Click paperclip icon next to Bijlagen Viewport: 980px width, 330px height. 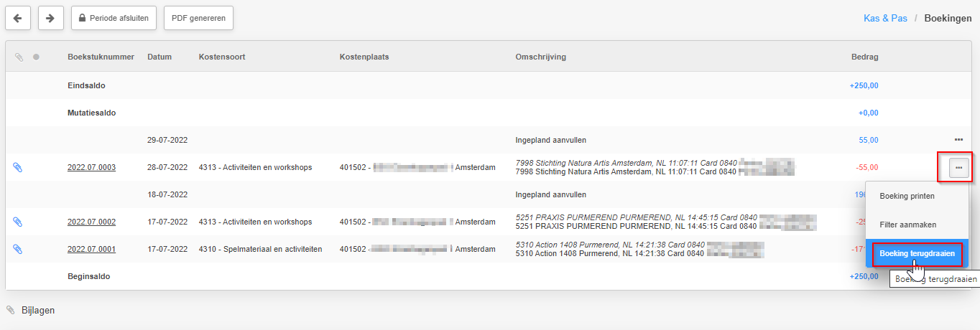pyautogui.click(x=11, y=311)
